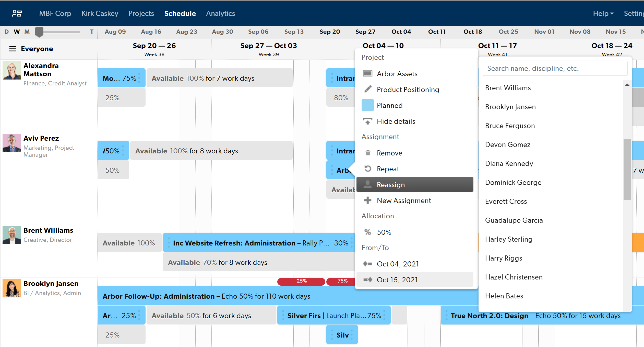Viewport: 644px width, 347px height.
Task: Toggle the Everyone sidebar hamburger menu
Action: tap(12, 48)
